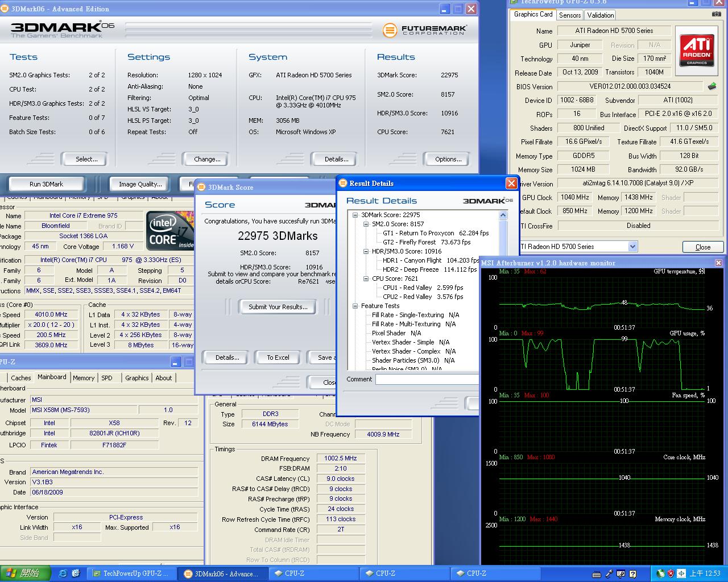Open Image Quality... settings

click(140, 184)
